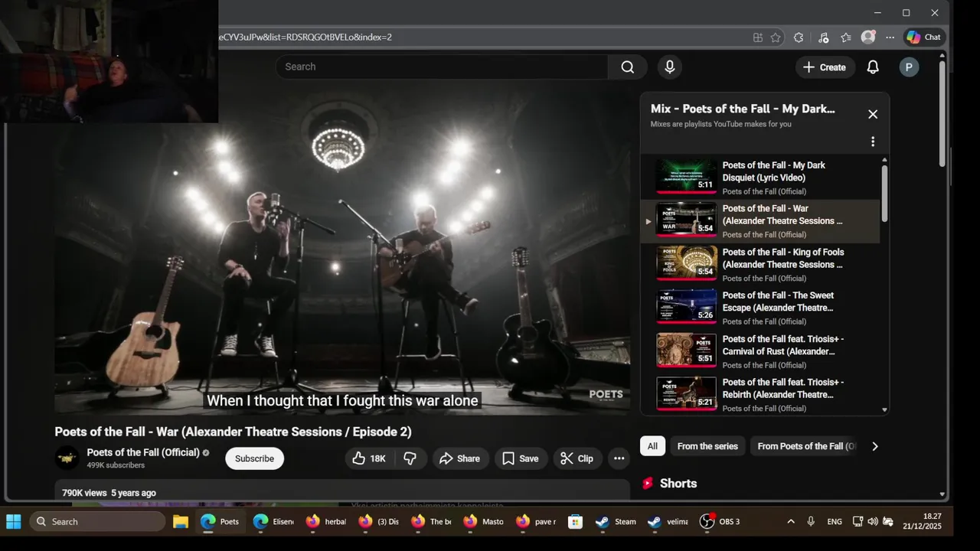Switch to Steam taskbar window
This screenshot has height=551, width=980.
coord(616,522)
